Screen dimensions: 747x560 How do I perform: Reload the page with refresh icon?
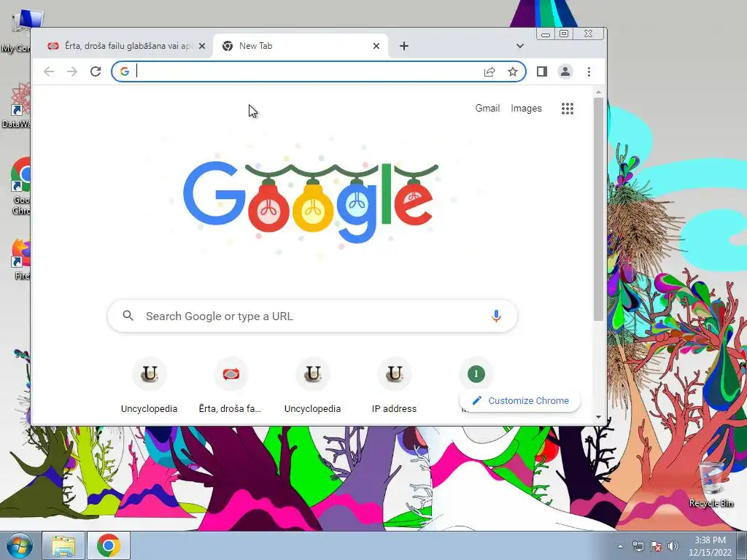[x=96, y=71]
